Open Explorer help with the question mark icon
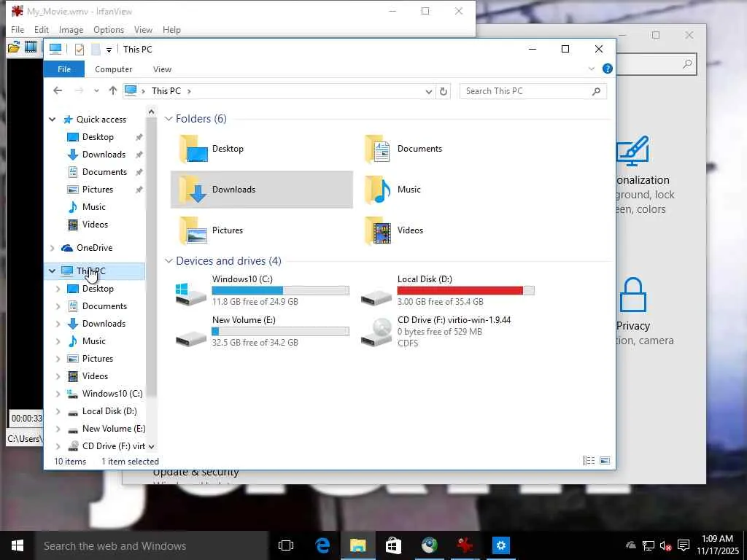Image resolution: width=747 pixels, height=560 pixels. (608, 69)
